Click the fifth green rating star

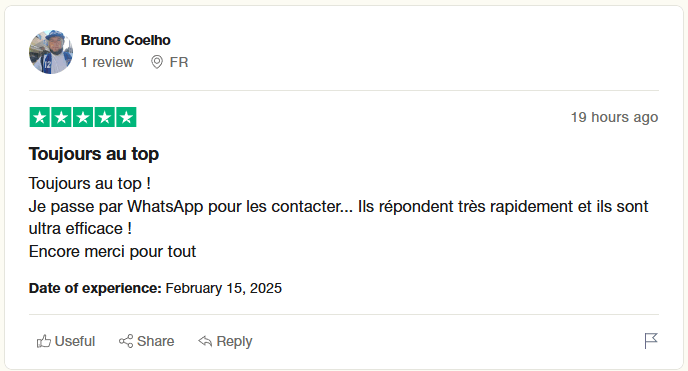[126, 117]
